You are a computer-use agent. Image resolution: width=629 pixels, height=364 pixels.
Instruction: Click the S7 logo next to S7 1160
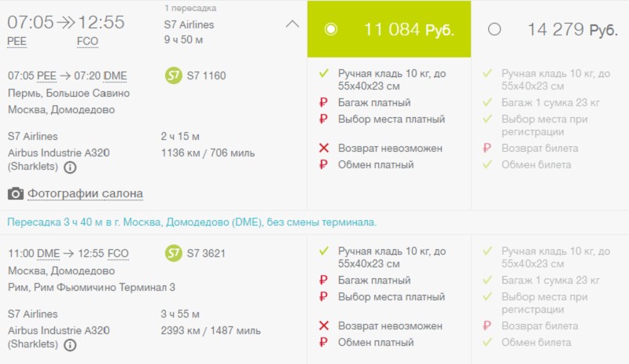(x=174, y=75)
